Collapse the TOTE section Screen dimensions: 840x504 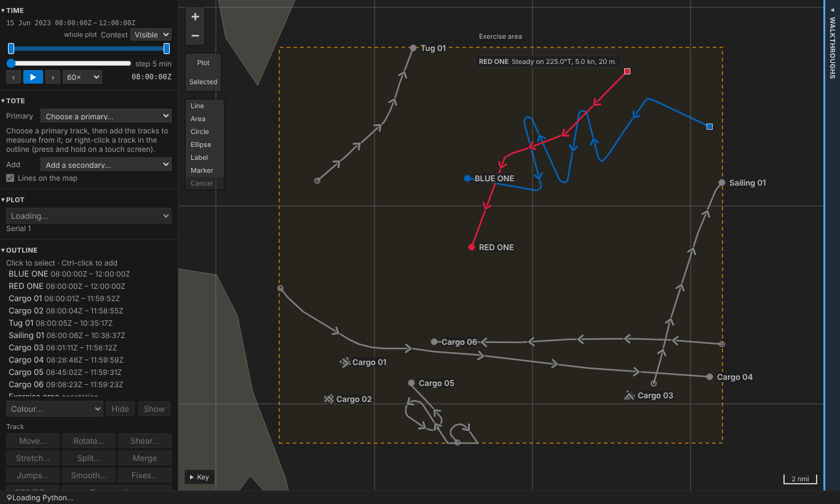(13, 101)
